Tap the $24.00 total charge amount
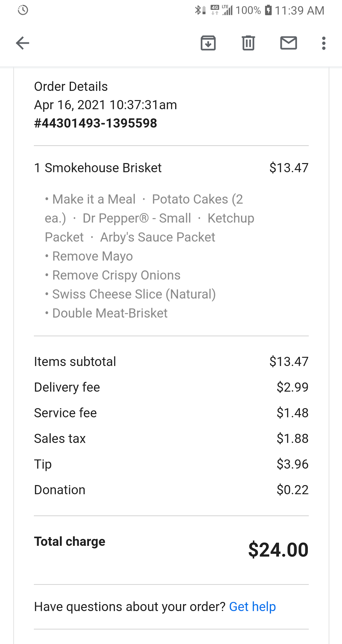Viewport: 342px width, 644px height. tap(278, 550)
